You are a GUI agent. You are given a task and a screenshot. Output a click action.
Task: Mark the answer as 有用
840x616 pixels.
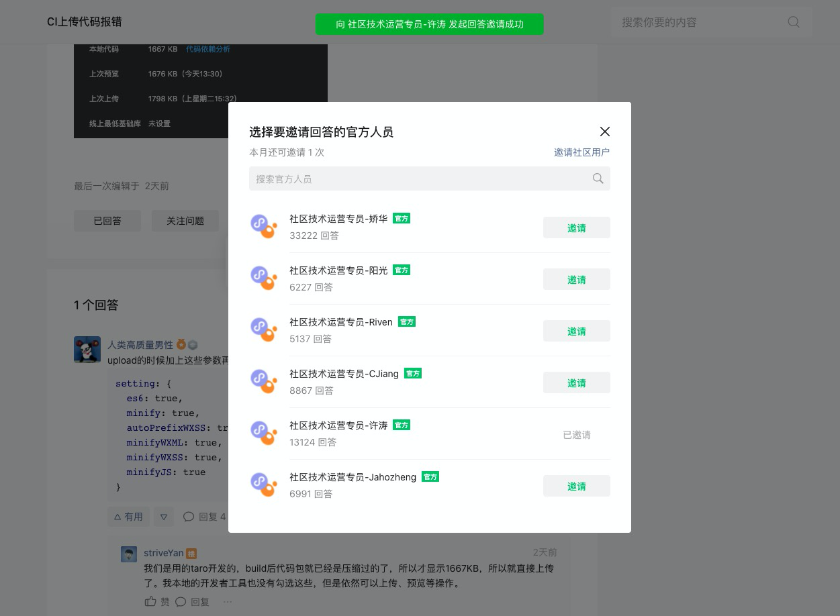pos(128,517)
